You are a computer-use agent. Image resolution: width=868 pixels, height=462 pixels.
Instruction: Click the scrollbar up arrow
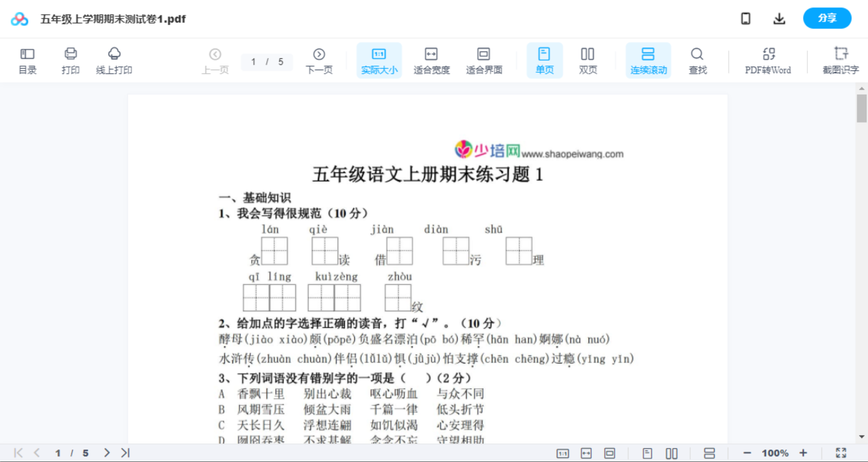(861, 88)
